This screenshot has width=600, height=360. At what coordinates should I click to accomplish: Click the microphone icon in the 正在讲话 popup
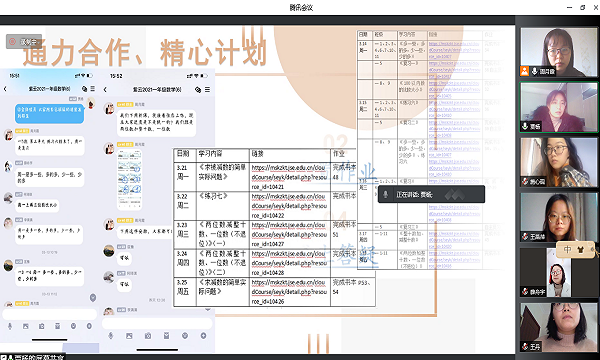pyautogui.click(x=386, y=194)
